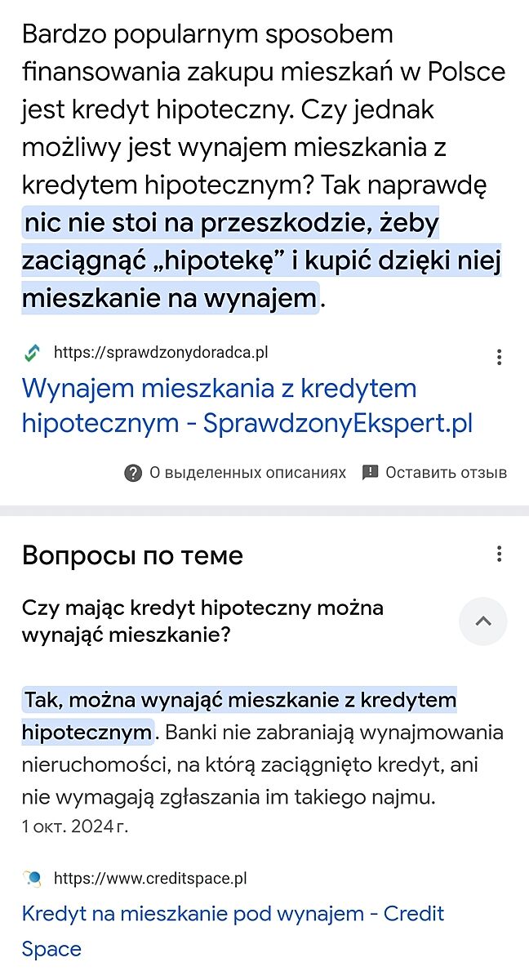The height and width of the screenshot is (980, 529).
Task: Click the question mark help icon
Action: pyautogui.click(x=133, y=473)
